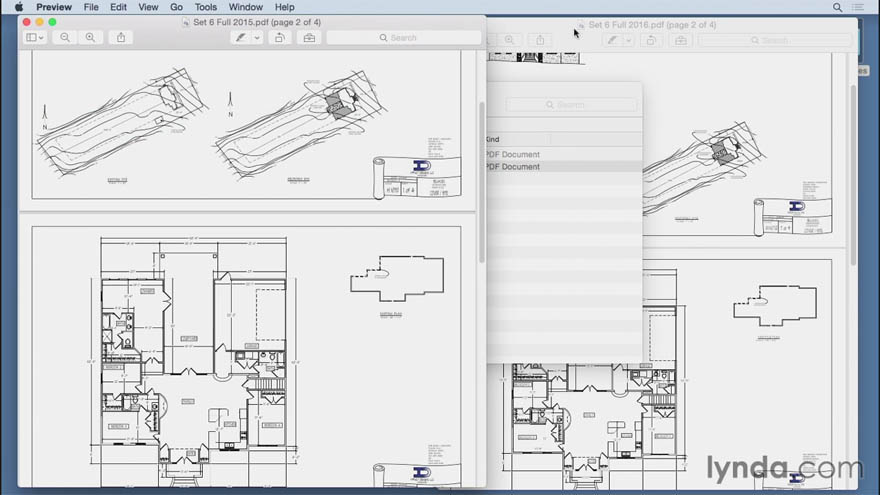Open Spotlight search in the menu bar

click(x=837, y=7)
